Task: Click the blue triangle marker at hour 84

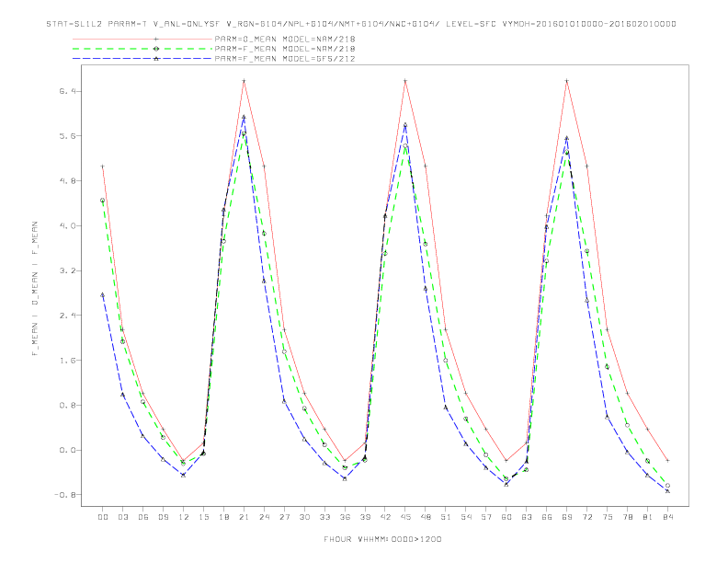Action: pyautogui.click(x=667, y=490)
